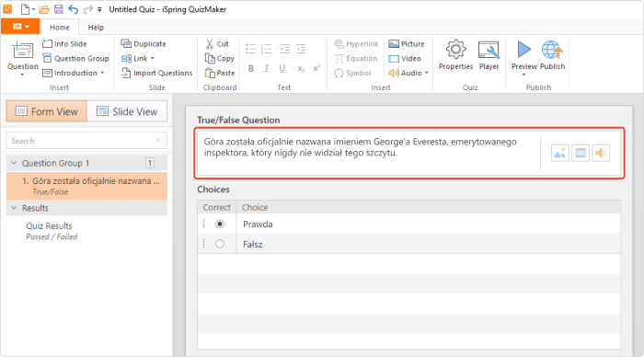Click the New document icon in title bar

[x=26, y=9]
